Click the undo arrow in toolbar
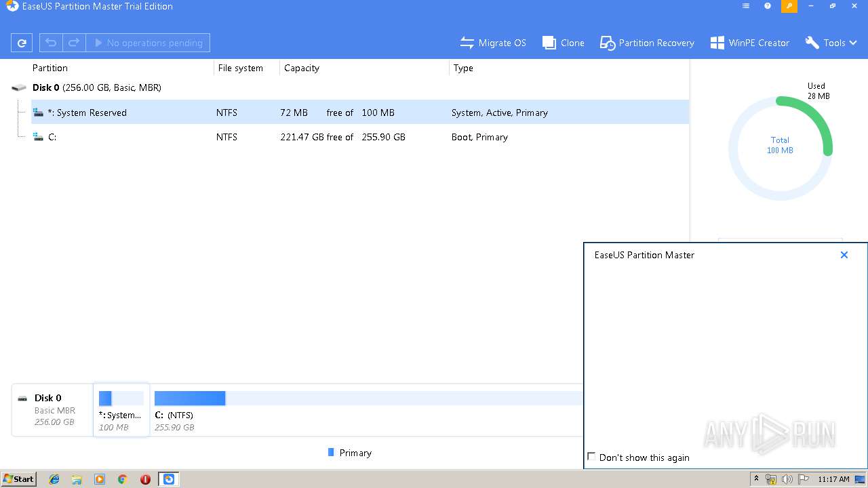 51,43
